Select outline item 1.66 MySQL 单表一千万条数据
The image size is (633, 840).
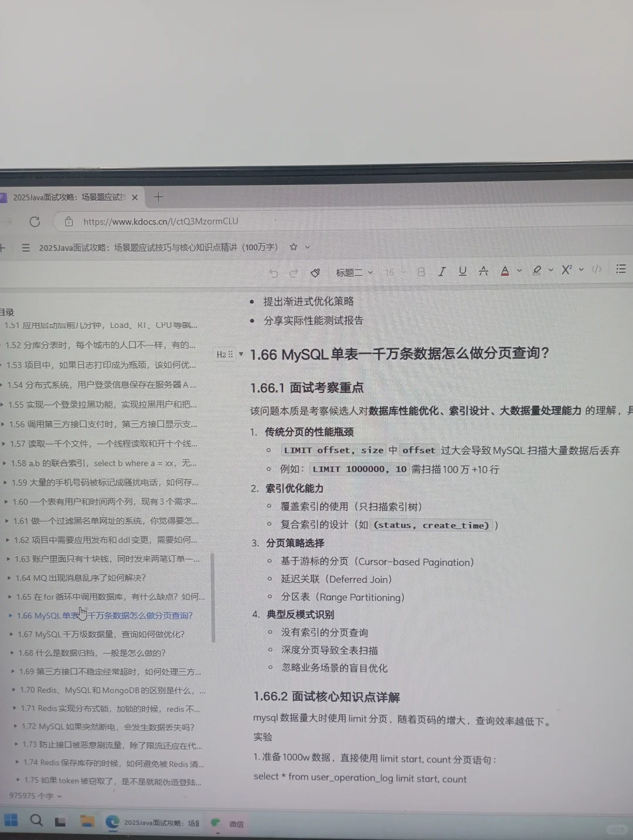pyautogui.click(x=105, y=616)
